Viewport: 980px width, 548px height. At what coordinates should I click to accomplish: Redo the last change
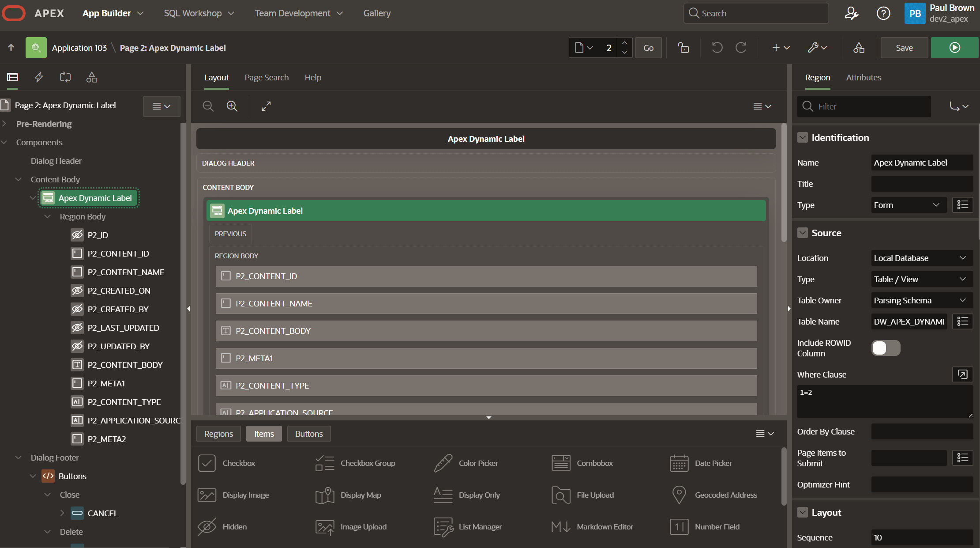[x=741, y=48]
